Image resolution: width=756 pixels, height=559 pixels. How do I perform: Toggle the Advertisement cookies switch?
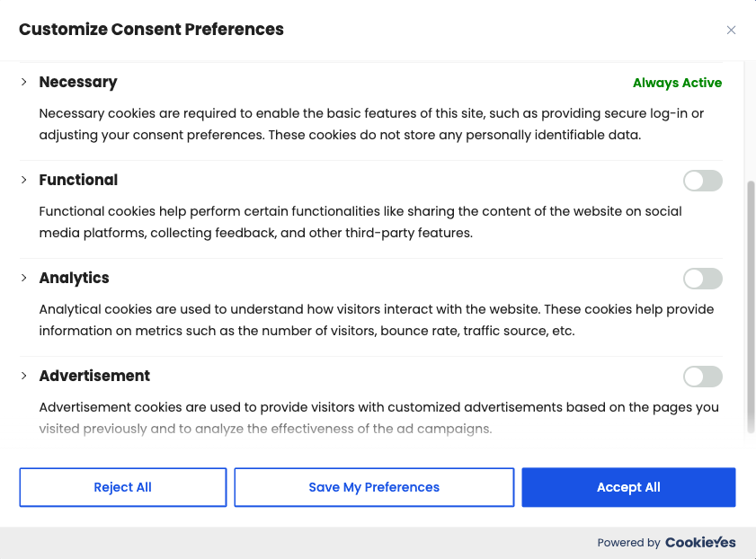702,377
